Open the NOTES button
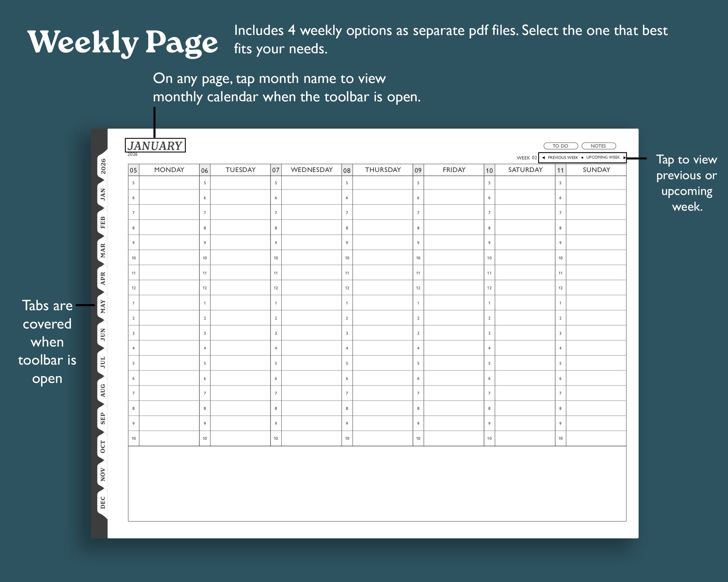 [598, 146]
